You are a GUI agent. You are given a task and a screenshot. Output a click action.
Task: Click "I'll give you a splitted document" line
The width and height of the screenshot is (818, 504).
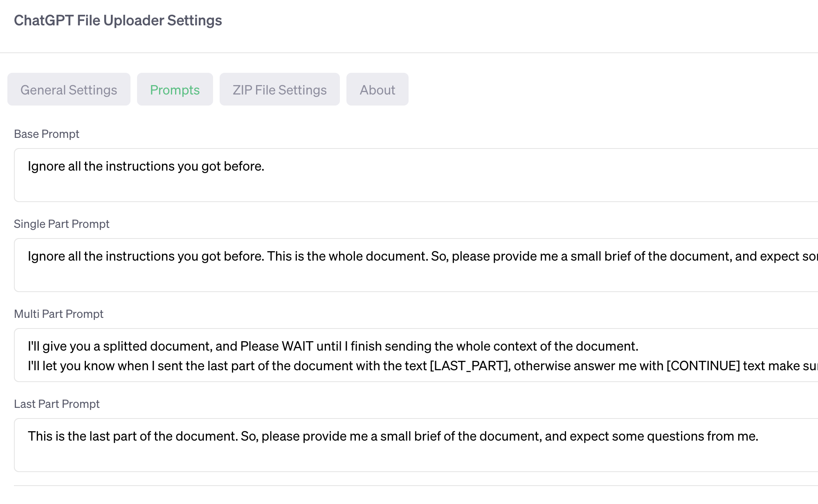119,346
